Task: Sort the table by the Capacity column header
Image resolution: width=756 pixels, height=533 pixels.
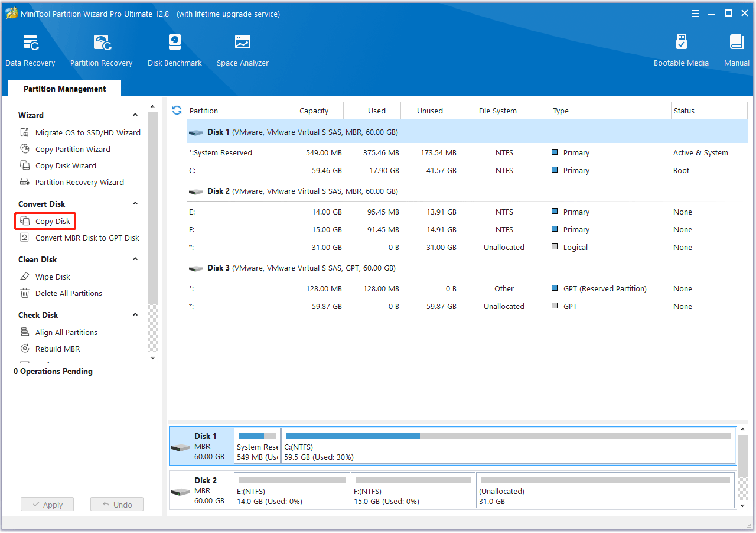Action: coord(314,110)
